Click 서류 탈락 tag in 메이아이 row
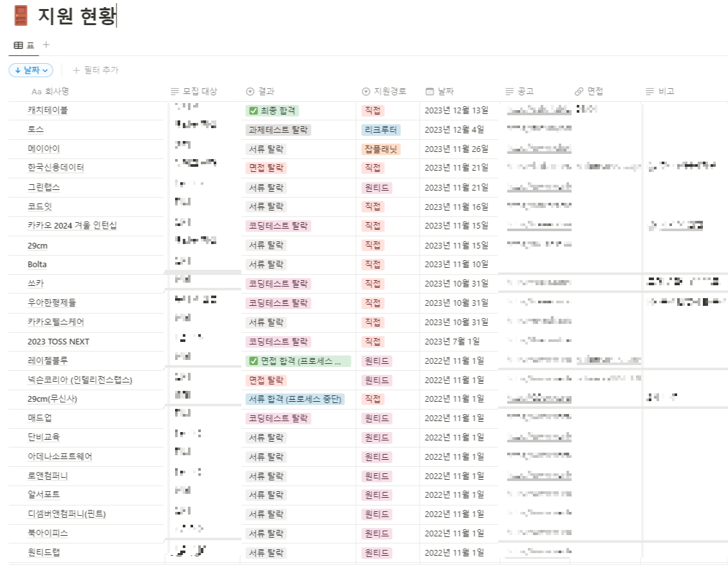Image resolution: width=728 pixels, height=566 pixels. click(266, 149)
